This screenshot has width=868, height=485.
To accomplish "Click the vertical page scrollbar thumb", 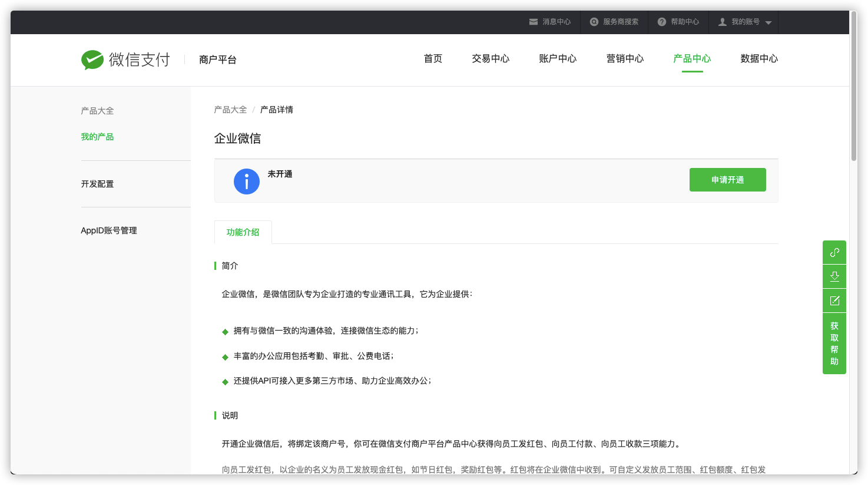I will coord(853,86).
